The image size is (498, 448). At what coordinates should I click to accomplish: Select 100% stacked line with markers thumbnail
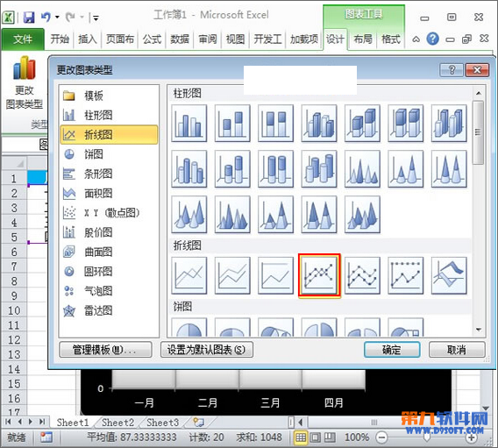coord(406,275)
